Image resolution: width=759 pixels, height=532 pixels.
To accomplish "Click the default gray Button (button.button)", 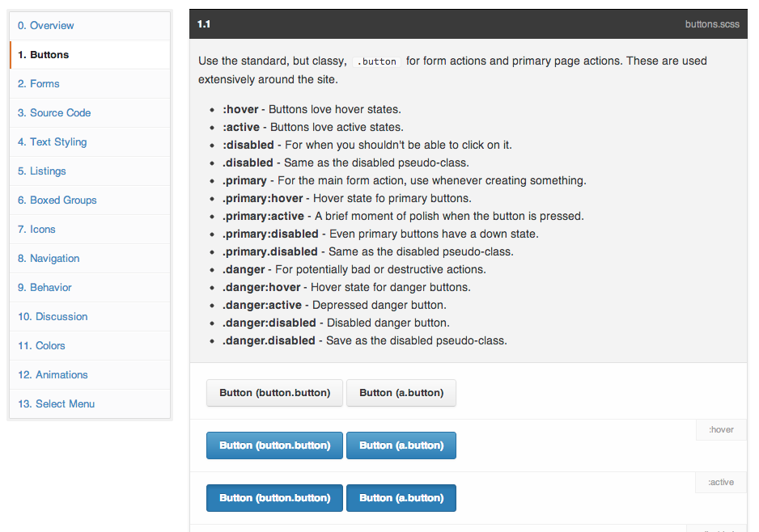I will [274, 393].
